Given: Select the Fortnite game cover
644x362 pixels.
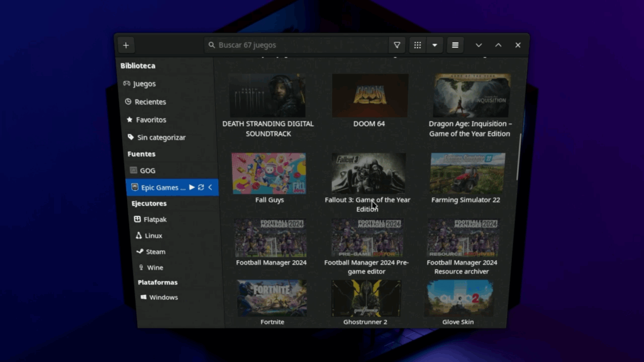Looking at the screenshot, I should click(272, 299).
